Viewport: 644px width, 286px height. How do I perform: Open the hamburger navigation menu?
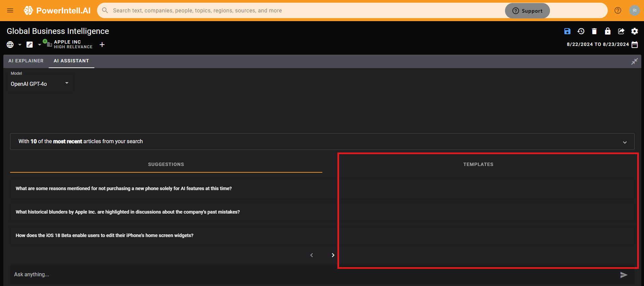10,10
